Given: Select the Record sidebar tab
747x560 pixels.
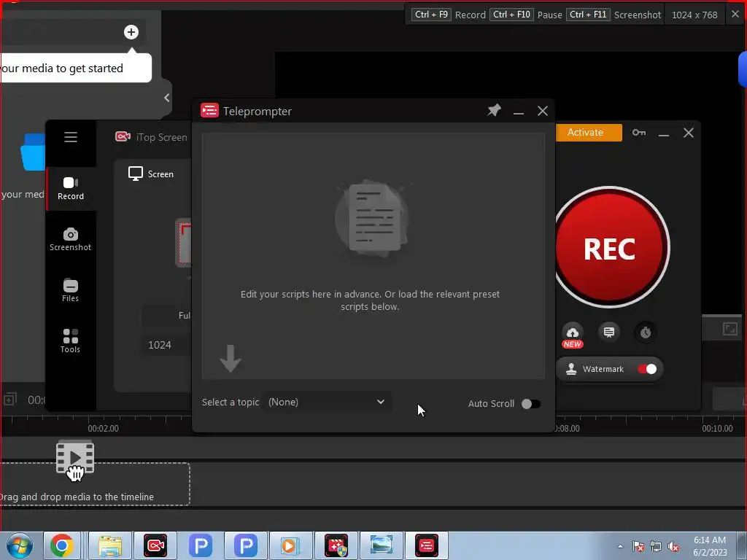Looking at the screenshot, I should click(71, 189).
